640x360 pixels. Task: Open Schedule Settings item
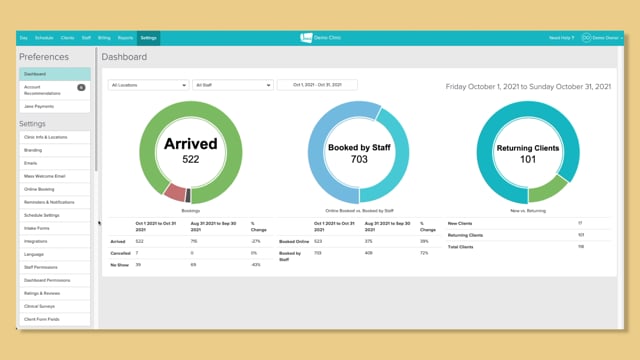[x=55, y=215]
